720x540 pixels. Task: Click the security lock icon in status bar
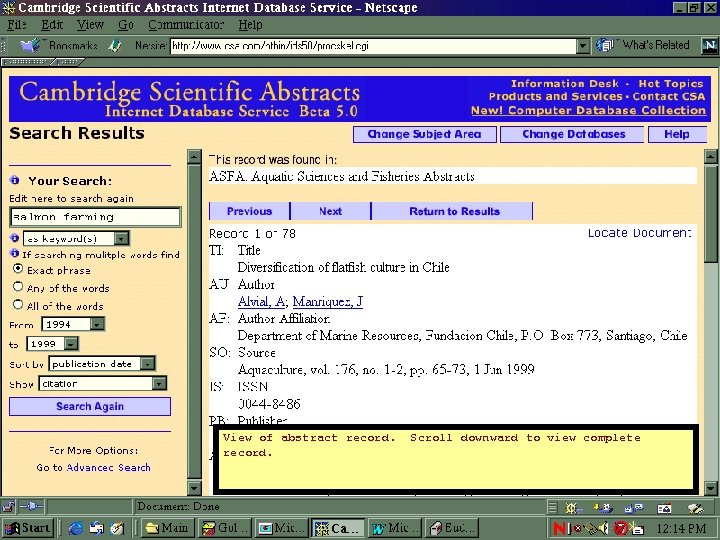tap(8, 506)
